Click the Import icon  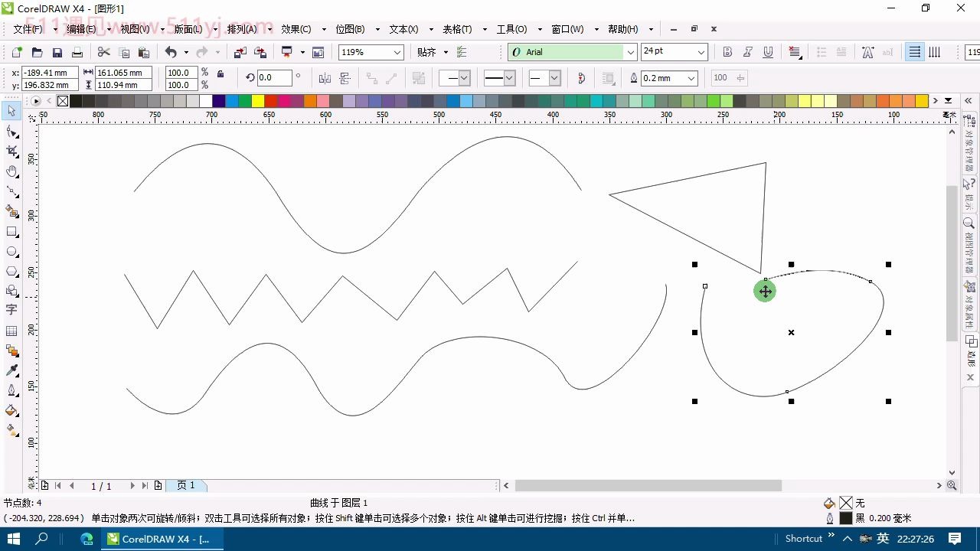pos(240,52)
